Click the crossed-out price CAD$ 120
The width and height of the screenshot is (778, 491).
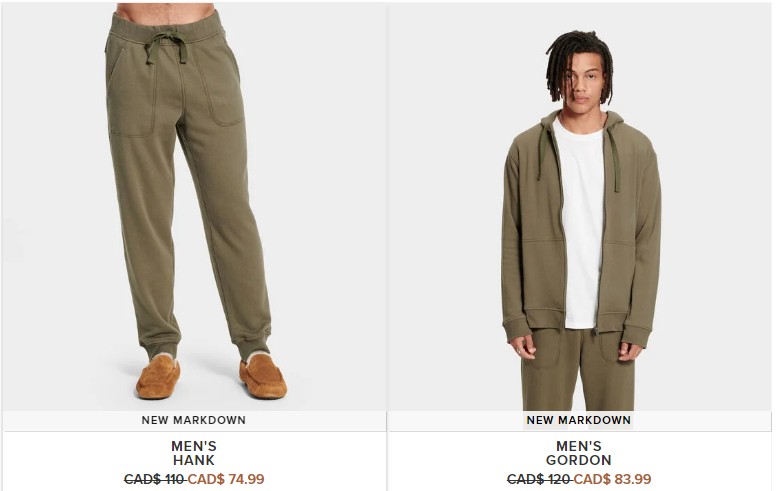pos(538,479)
